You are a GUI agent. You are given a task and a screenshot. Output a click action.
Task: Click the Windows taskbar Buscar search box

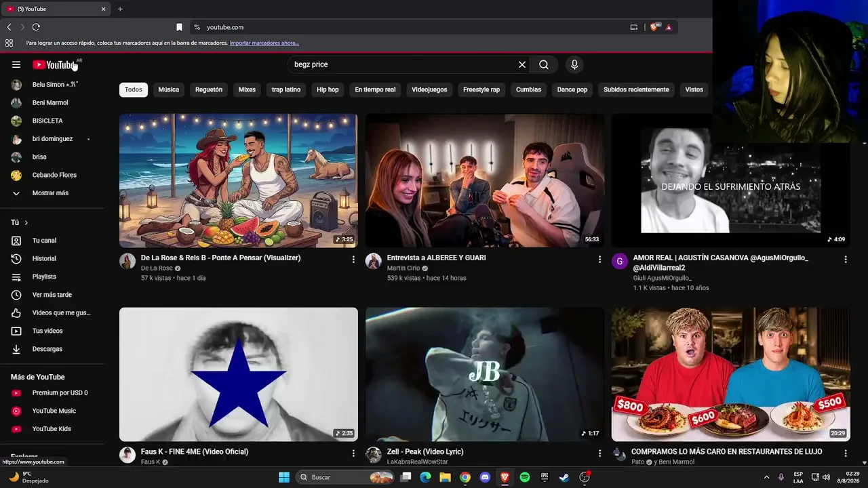point(346,477)
